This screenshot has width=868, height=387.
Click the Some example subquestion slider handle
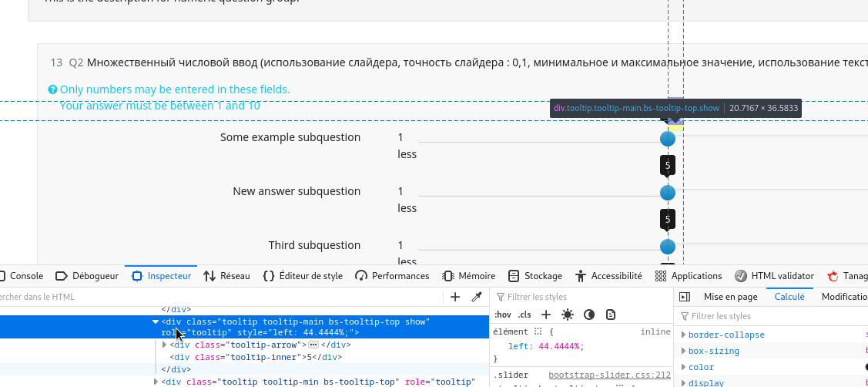point(668,139)
